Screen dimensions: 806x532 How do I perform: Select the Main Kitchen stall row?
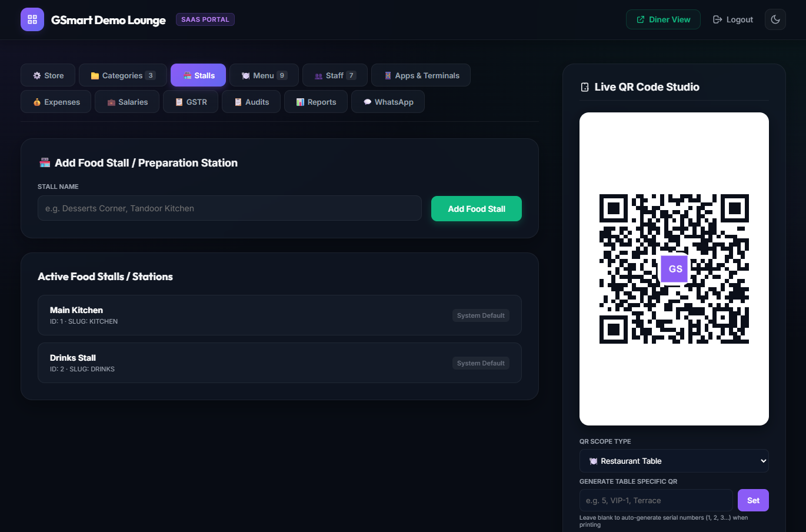pyautogui.click(x=279, y=315)
